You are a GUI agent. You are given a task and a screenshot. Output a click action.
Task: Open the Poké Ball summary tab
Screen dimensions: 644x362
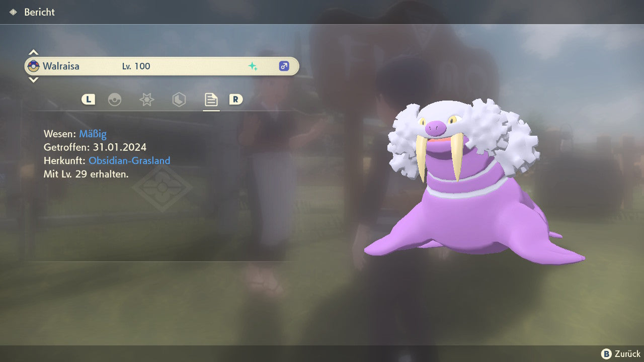pos(115,100)
